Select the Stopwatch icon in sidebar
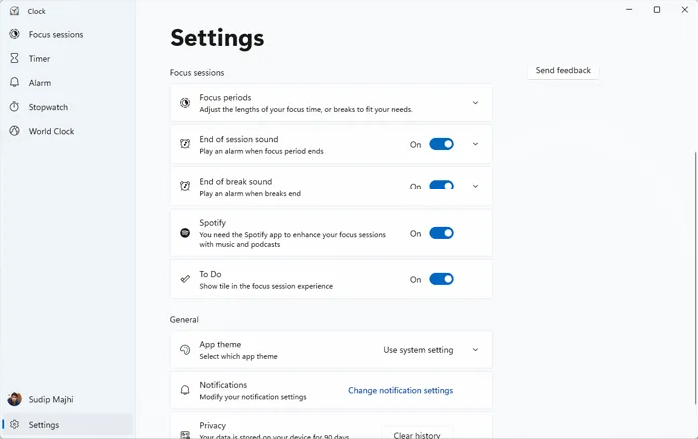This screenshot has width=698, height=439. (x=15, y=107)
